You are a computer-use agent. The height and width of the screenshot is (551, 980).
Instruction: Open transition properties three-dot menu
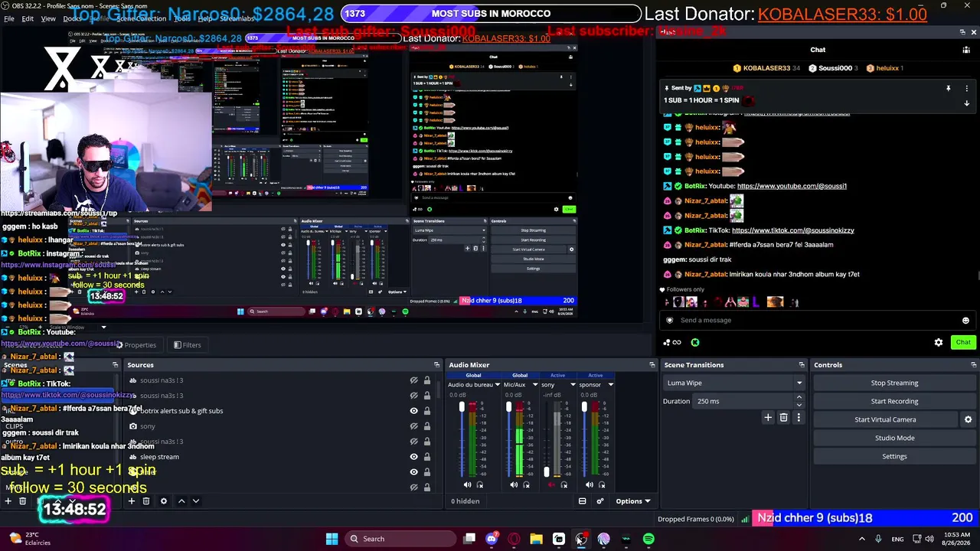[799, 418]
